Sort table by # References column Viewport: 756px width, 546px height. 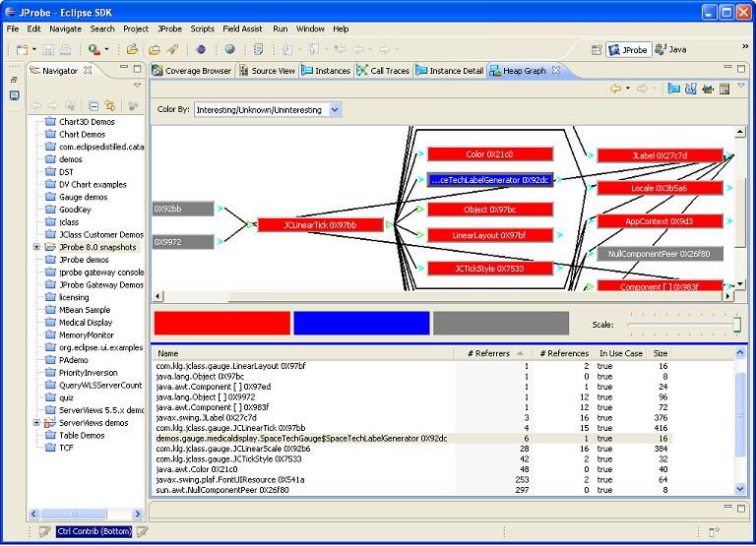[563, 353]
